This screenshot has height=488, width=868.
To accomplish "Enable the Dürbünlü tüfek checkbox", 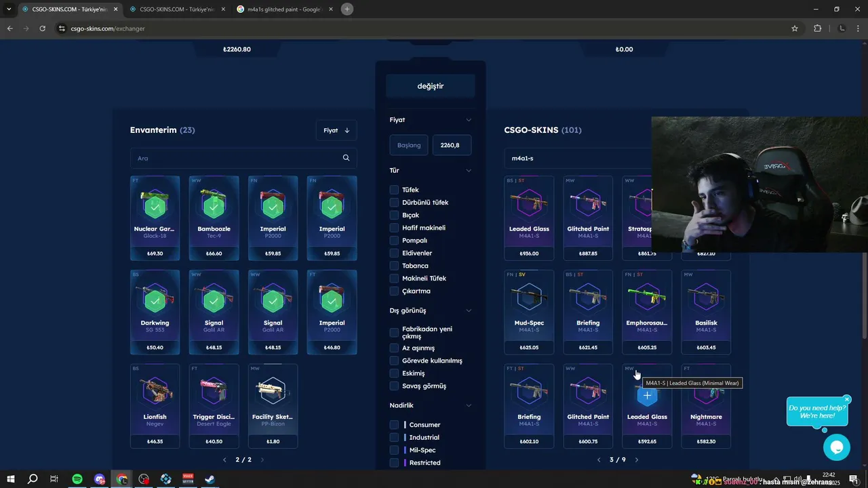I will click(x=394, y=203).
